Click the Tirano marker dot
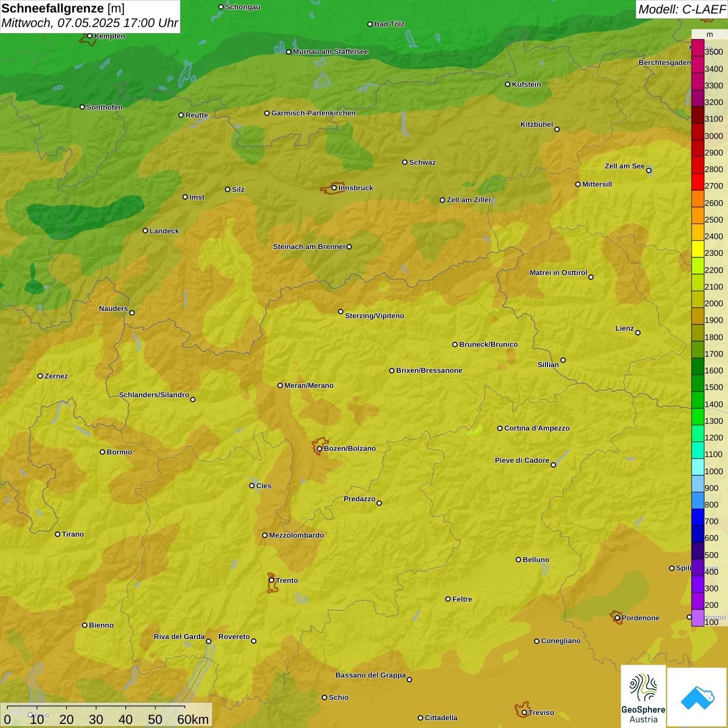The width and height of the screenshot is (728, 728). pyautogui.click(x=57, y=534)
